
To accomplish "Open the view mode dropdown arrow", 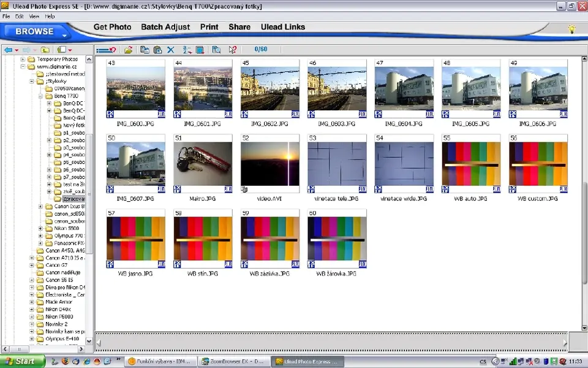I will click(70, 50).
